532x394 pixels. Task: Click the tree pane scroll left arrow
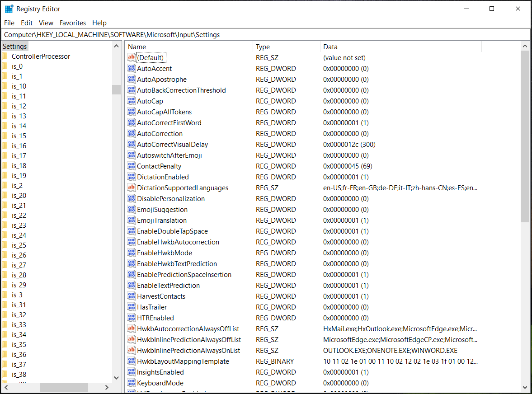point(6,387)
